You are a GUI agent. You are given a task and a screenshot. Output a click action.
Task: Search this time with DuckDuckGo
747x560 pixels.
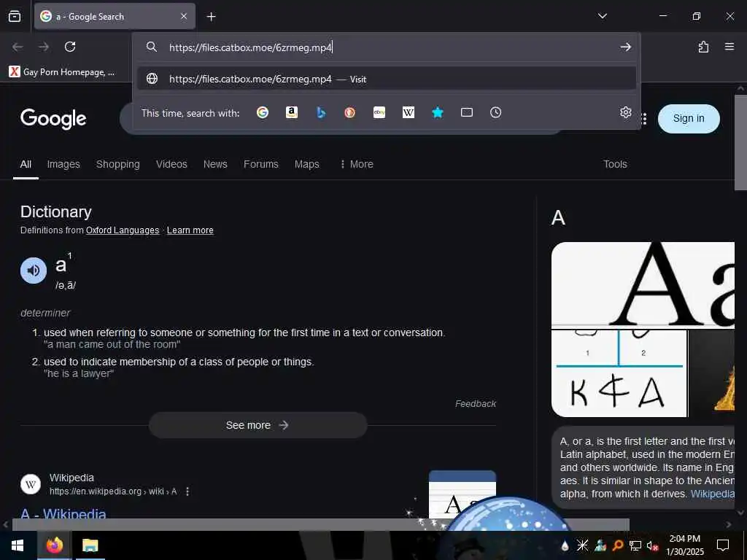[349, 112]
